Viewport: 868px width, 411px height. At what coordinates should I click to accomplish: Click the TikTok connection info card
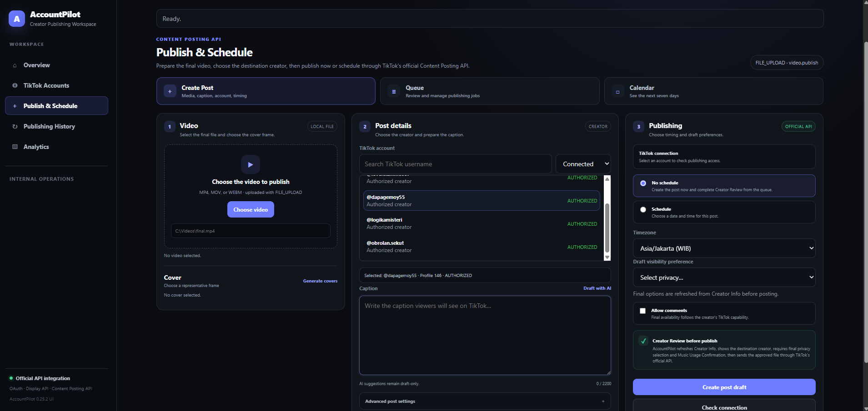[724, 157]
